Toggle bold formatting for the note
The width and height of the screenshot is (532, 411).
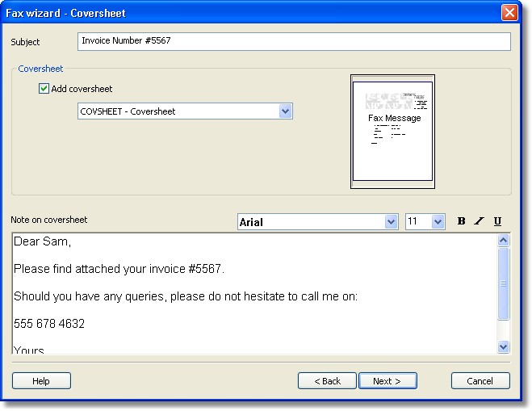(x=461, y=221)
